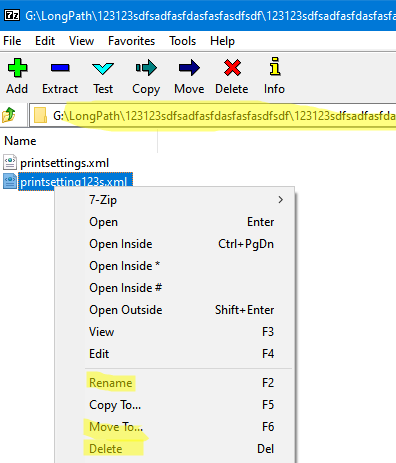Choose Open Inside # entry
Screen dimensions: 396x463
[174, 288]
